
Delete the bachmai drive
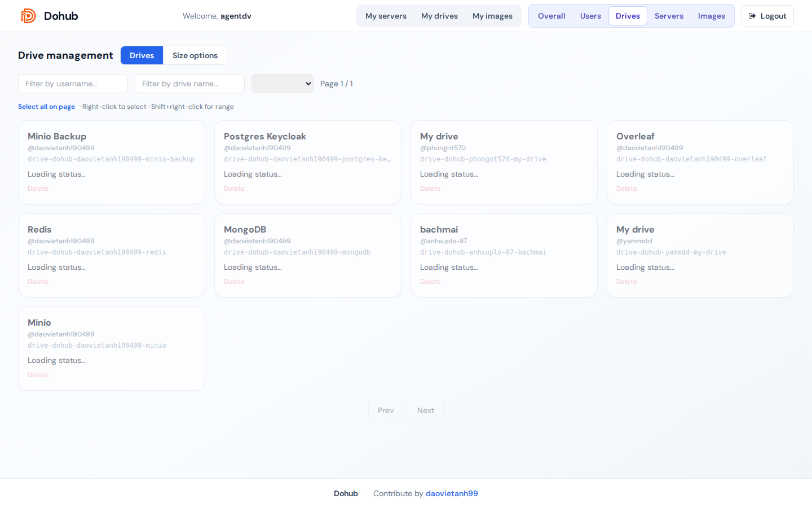point(430,282)
